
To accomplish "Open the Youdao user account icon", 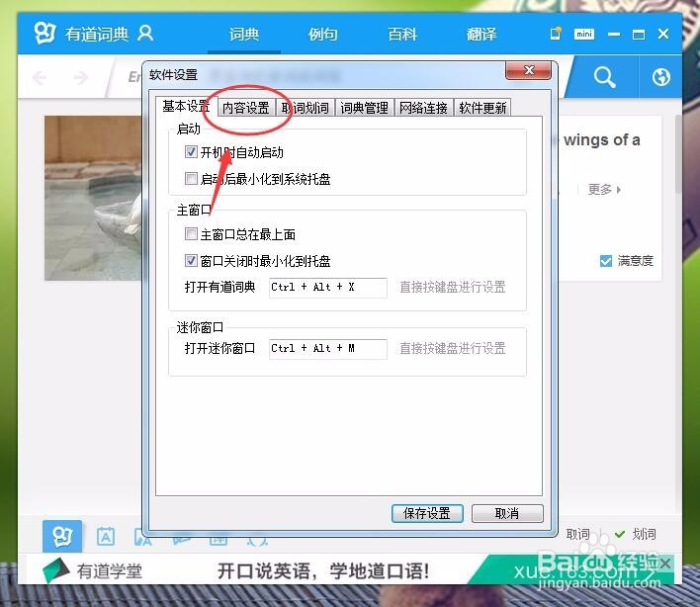I will (145, 34).
